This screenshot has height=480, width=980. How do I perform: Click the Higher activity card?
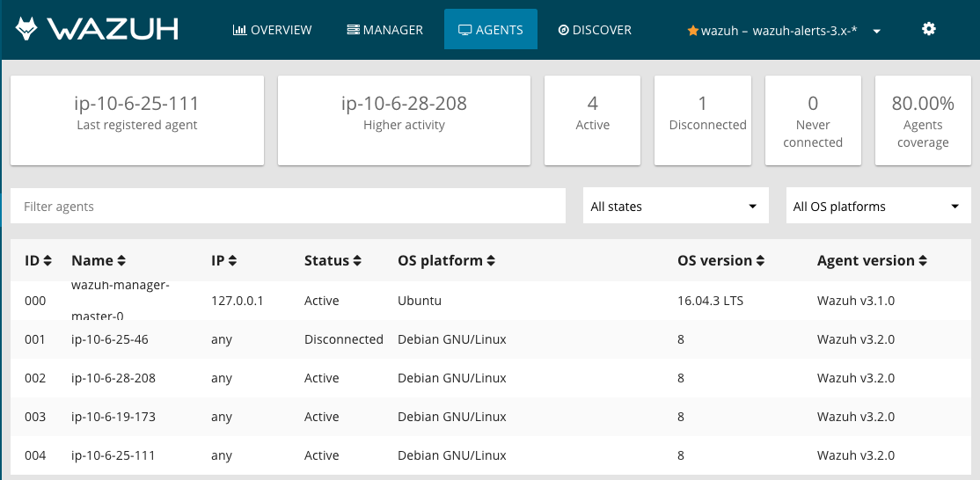[404, 121]
